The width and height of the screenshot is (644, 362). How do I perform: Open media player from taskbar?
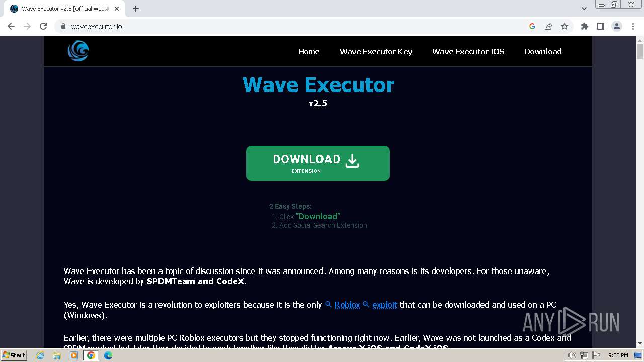coord(74,355)
